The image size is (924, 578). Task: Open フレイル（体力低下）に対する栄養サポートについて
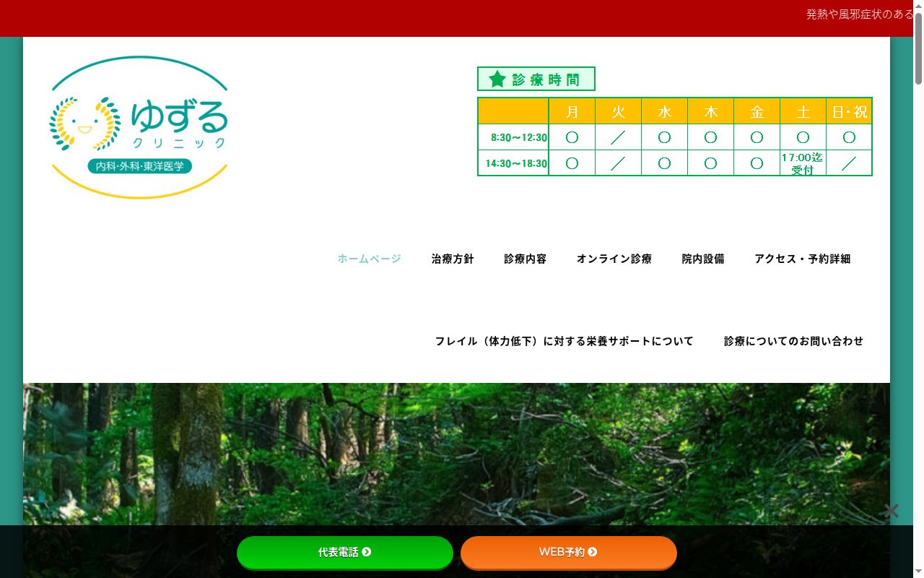pos(564,341)
